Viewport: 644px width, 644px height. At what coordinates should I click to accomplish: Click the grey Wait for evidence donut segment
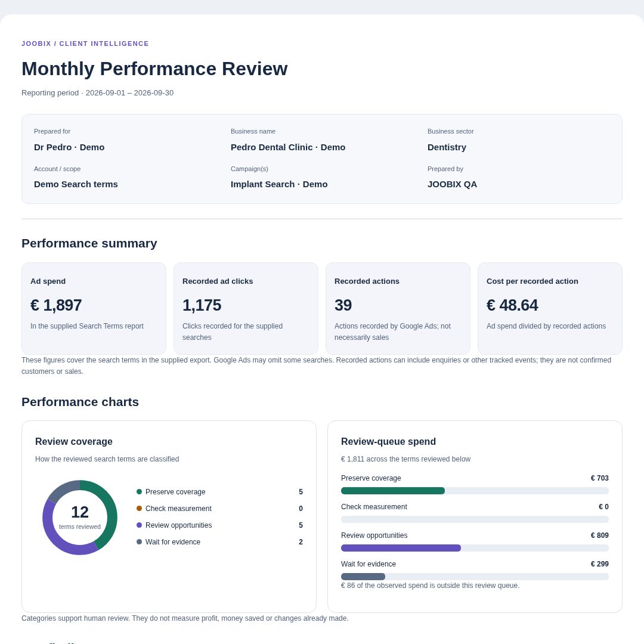(x=62, y=489)
